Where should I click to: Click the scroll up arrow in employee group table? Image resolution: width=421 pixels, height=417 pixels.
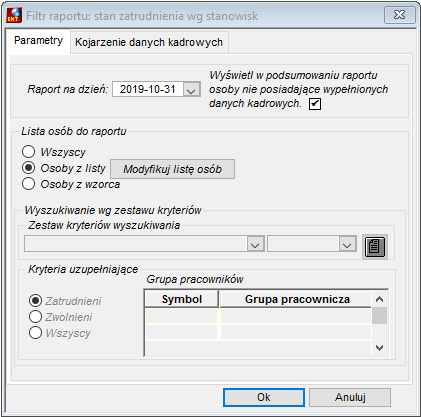[379, 299]
